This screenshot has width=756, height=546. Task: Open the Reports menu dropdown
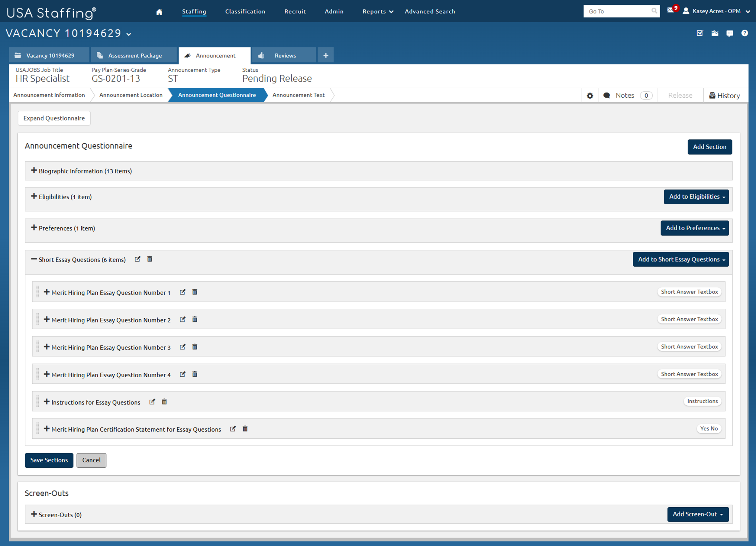coord(378,12)
